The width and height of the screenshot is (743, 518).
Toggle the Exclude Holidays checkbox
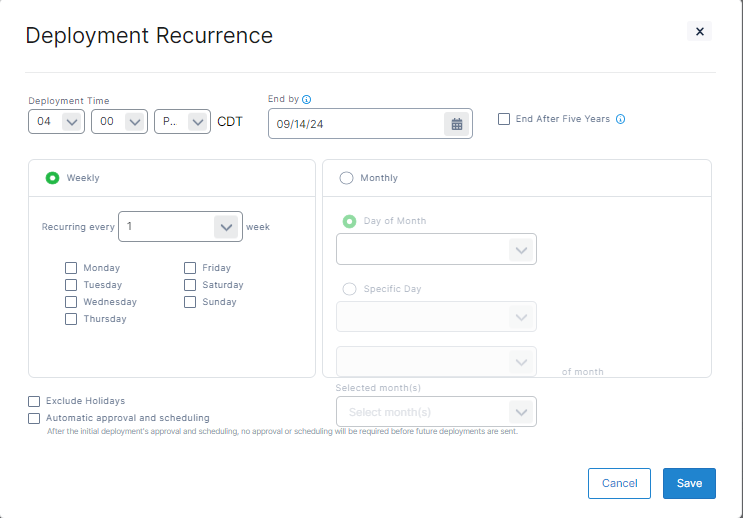pos(35,401)
